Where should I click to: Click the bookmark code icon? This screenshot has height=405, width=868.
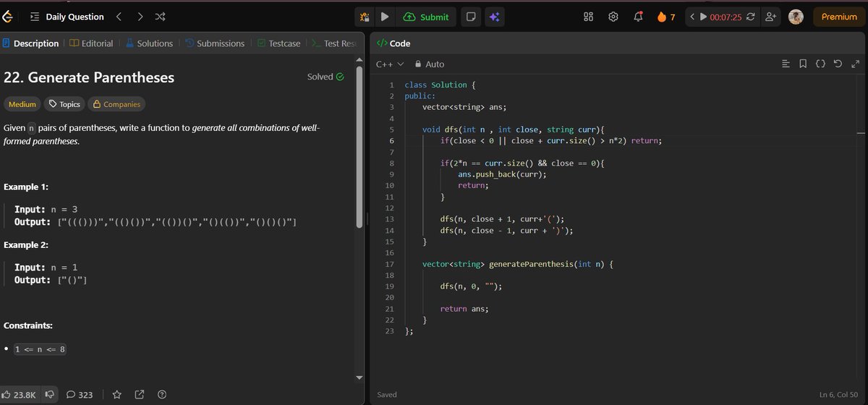pos(803,64)
